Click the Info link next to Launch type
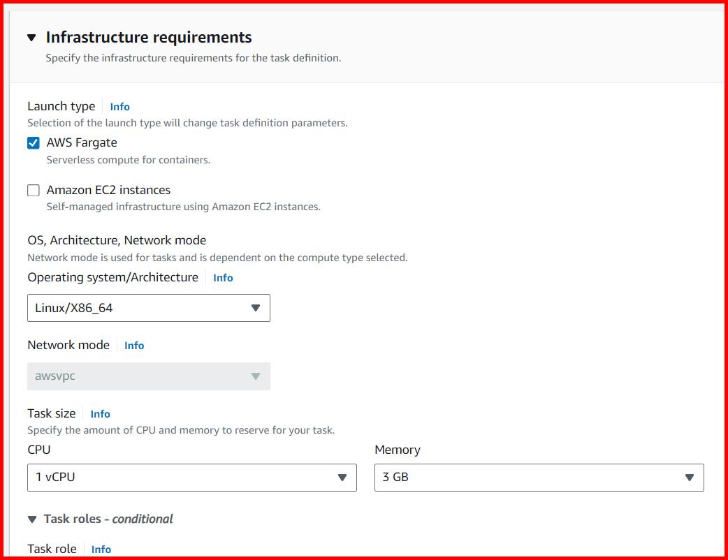 coord(119,107)
